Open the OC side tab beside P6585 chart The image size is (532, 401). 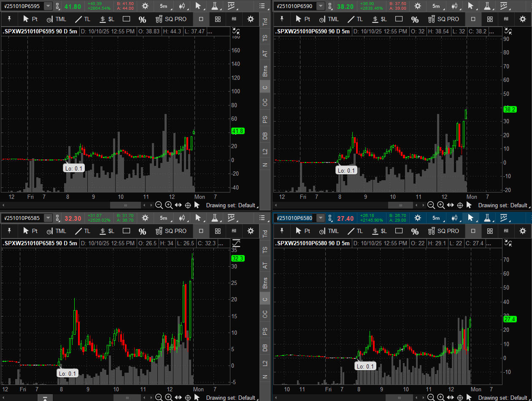click(265, 314)
